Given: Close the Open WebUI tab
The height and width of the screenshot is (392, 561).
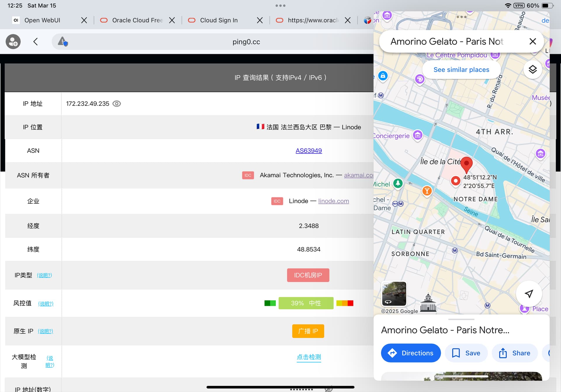Looking at the screenshot, I should click(x=84, y=20).
